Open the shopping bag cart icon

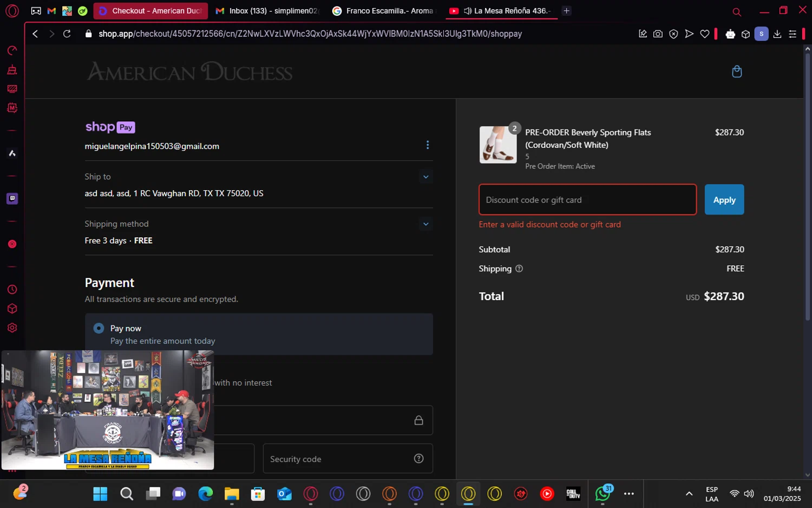pyautogui.click(x=737, y=71)
